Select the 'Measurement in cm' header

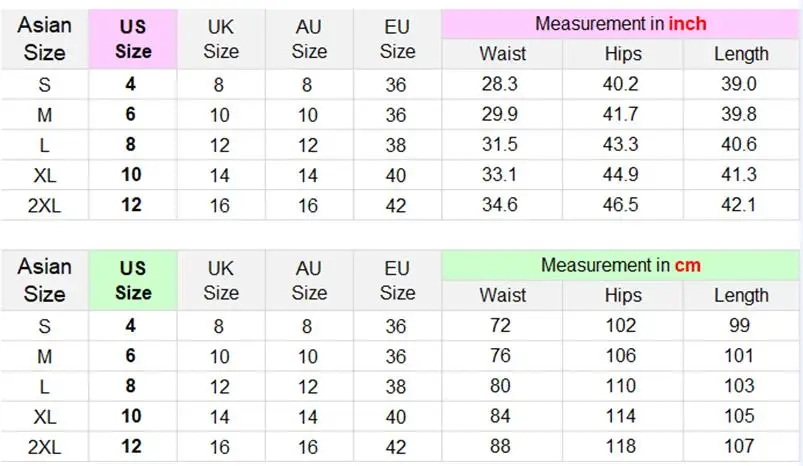620,265
